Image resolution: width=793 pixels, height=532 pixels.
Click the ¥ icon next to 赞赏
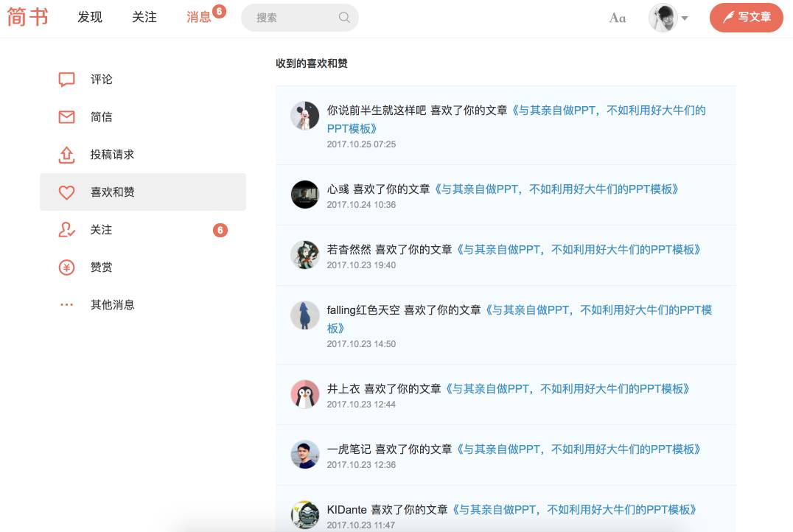coord(66,267)
